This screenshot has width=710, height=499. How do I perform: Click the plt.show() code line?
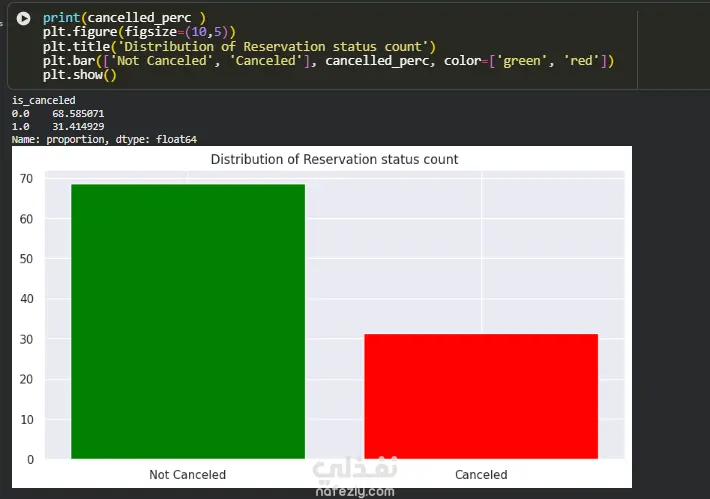(x=80, y=75)
